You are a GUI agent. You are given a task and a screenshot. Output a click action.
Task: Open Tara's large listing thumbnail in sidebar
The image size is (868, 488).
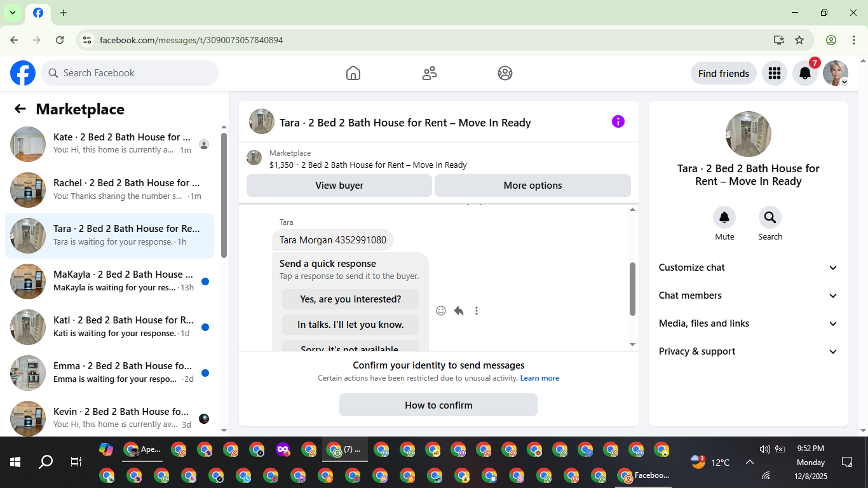tap(749, 134)
